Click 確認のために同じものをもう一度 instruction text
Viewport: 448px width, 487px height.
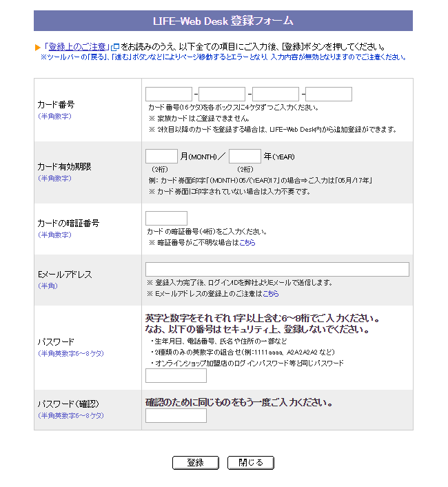(239, 403)
